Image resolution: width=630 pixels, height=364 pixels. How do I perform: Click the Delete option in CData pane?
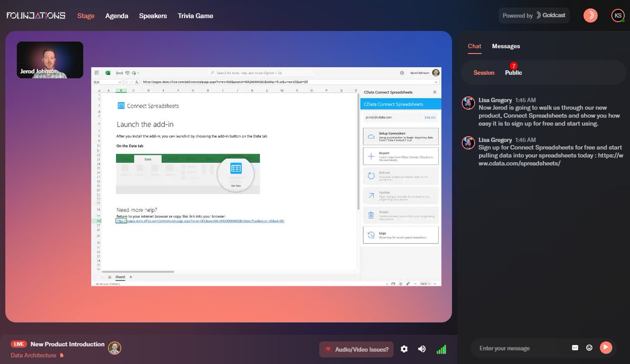401,215
